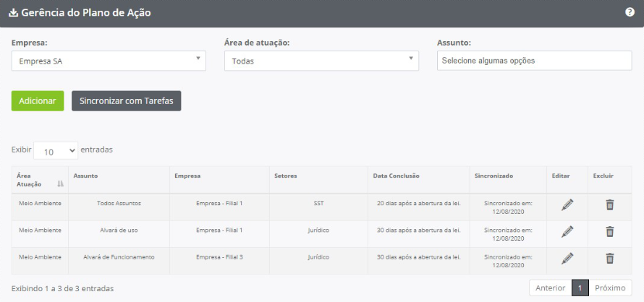644x302 pixels.
Task: Edit the Alvará de uso row
Action: pos(567,232)
